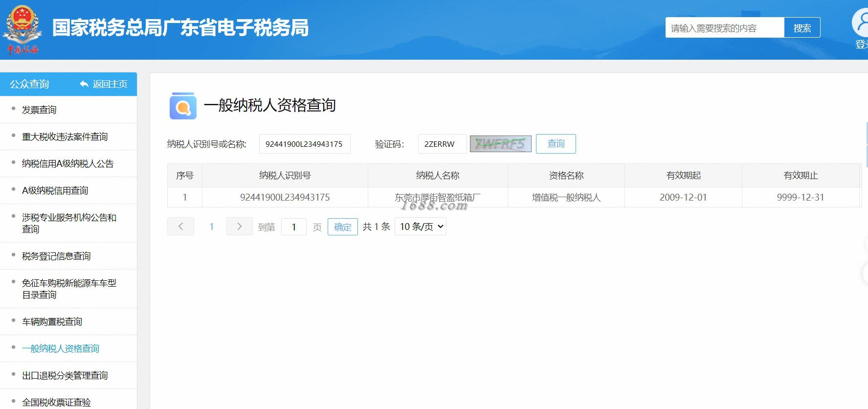Open 出口退税分类管理查询 menu item
This screenshot has height=409, width=868.
[65, 375]
